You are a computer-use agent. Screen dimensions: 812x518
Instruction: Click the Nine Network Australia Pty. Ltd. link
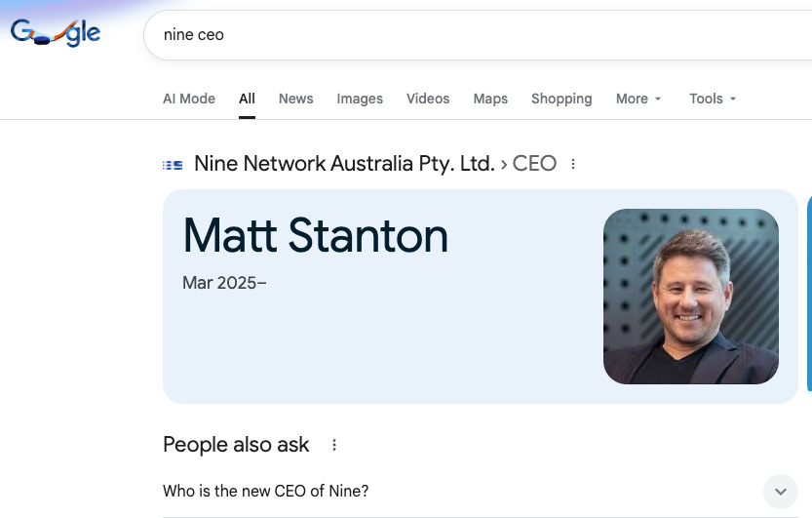[x=344, y=164]
